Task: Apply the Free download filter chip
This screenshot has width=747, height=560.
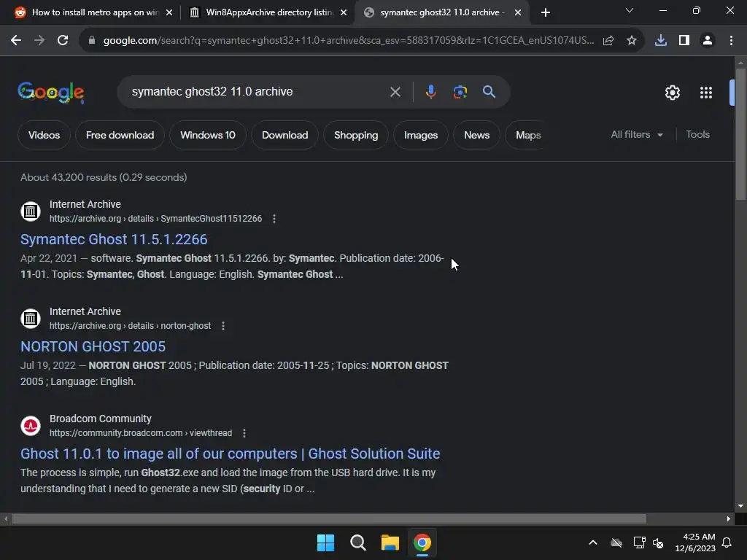Action: tap(120, 135)
